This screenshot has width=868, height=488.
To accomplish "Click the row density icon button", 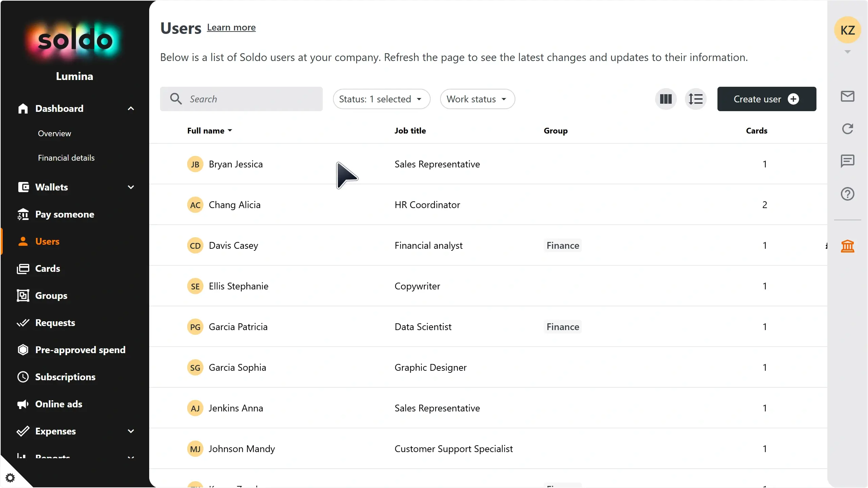I will [695, 99].
